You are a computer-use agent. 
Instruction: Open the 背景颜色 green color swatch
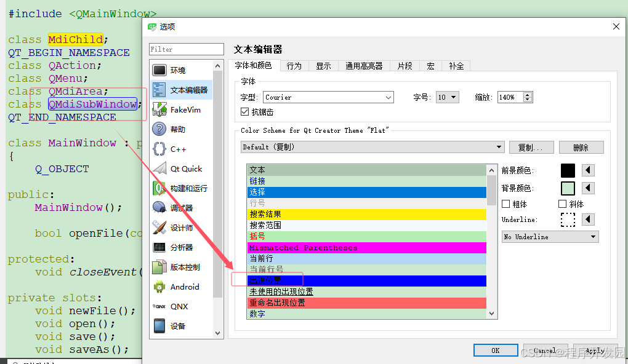point(568,188)
